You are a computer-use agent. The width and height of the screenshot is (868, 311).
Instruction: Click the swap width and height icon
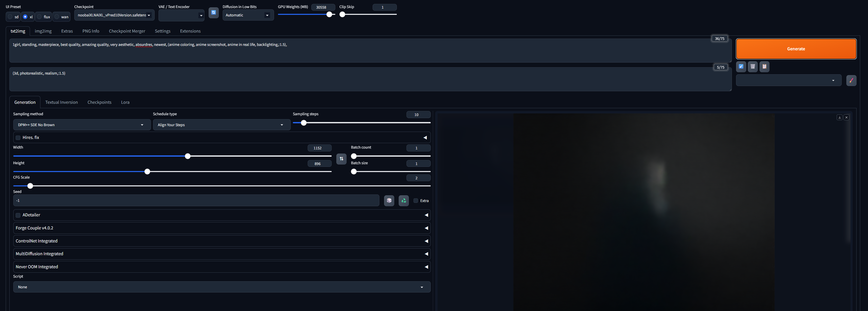[341, 159]
